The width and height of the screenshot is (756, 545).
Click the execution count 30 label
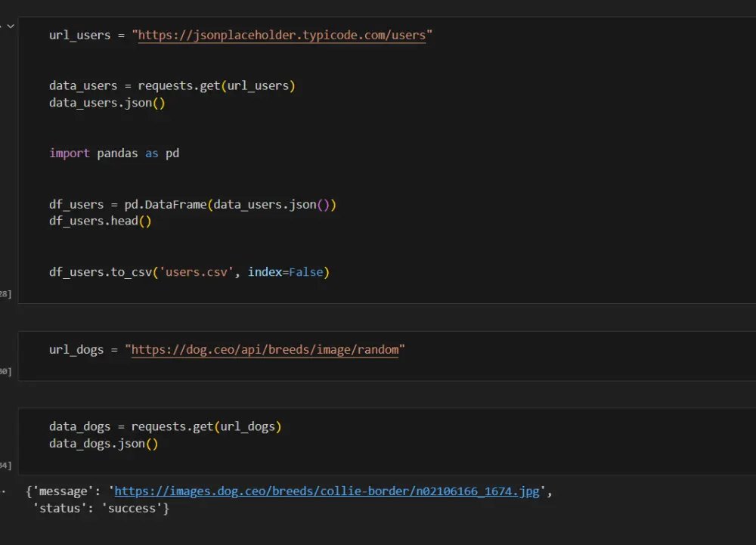pos(5,371)
